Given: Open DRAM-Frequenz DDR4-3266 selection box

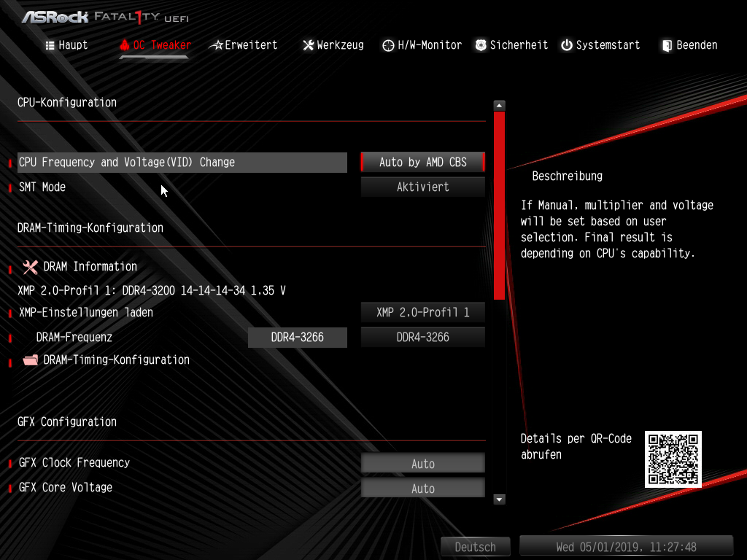Looking at the screenshot, I should (x=423, y=338).
